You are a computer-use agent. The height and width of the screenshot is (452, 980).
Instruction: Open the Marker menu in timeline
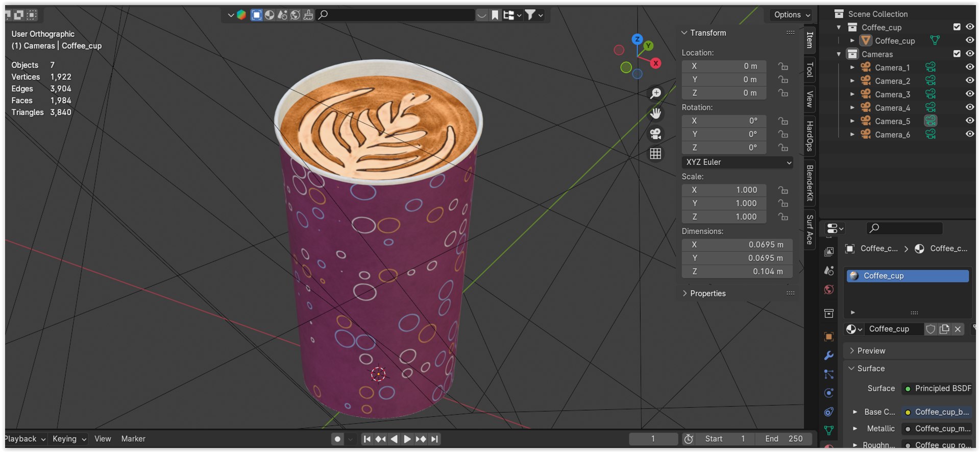tap(133, 439)
